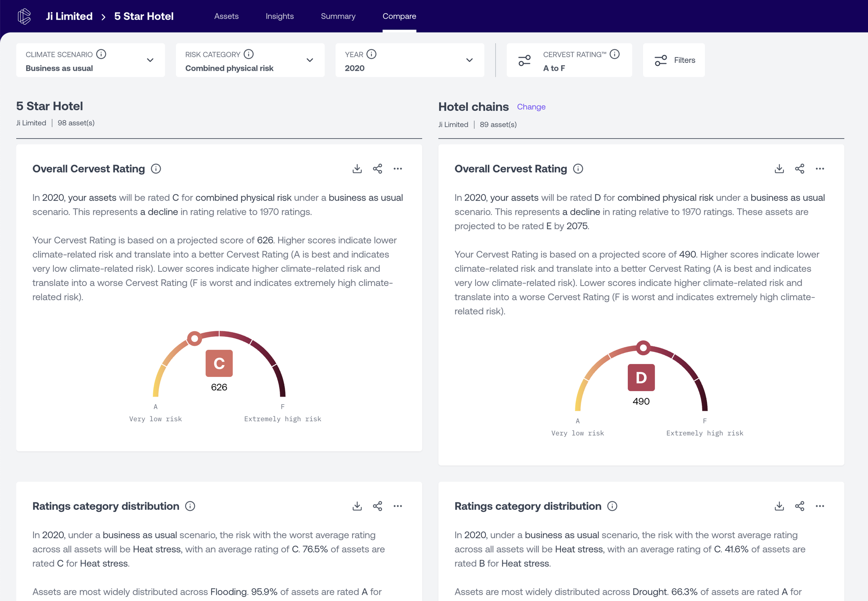Show info for 5 Star Hotel Overall Cervest Rating

(x=156, y=169)
